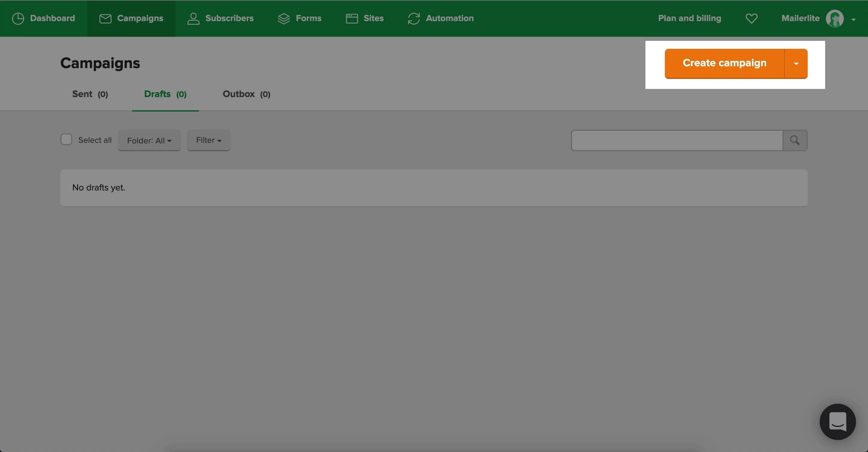Open Plan and billing page

pos(689,18)
